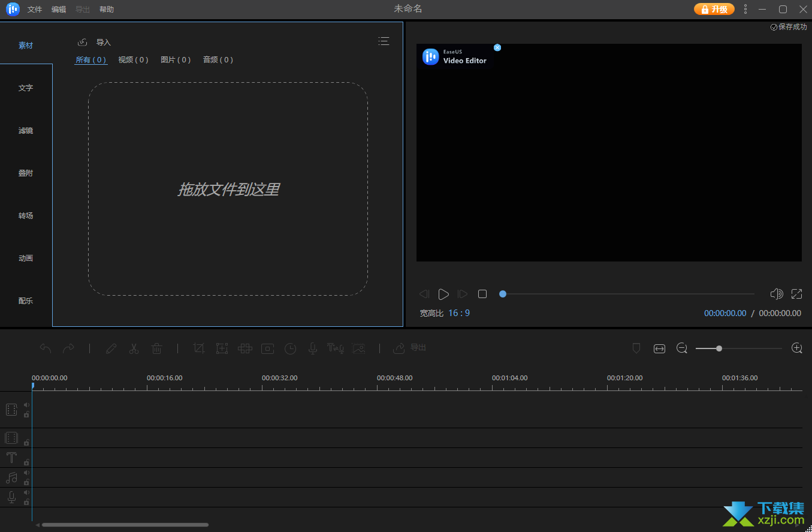The width and height of the screenshot is (812, 532).
Task: Click the picture tool icon beside the export divider
Action: point(358,348)
